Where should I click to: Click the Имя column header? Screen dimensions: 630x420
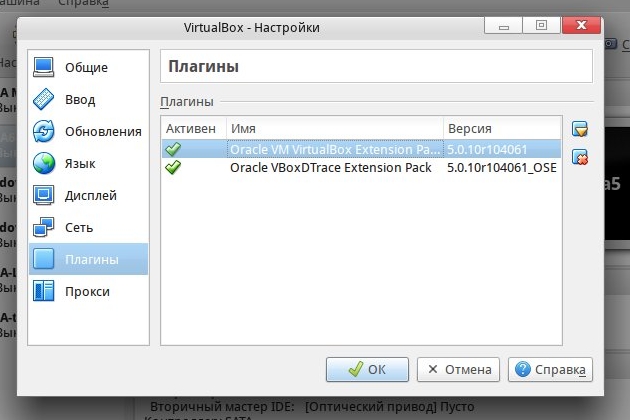[335, 129]
